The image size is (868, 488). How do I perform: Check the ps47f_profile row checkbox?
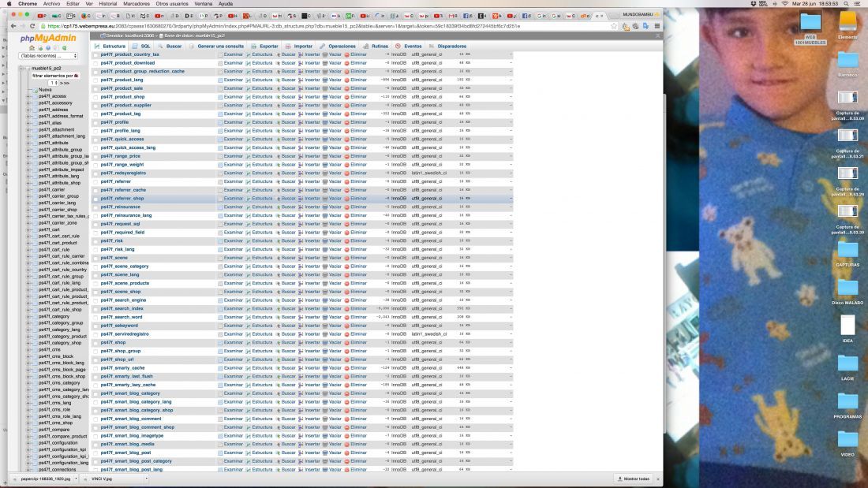[x=95, y=122]
